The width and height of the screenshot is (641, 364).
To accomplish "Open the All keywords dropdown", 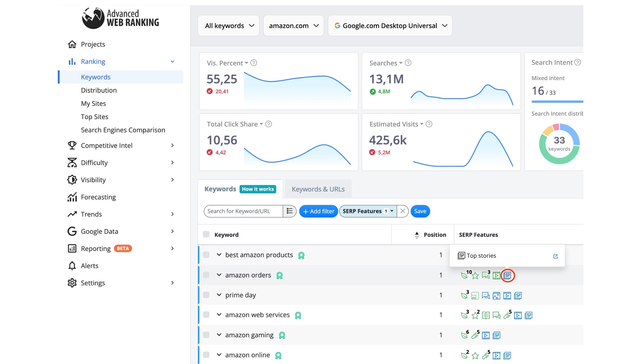I will pyautogui.click(x=229, y=26).
